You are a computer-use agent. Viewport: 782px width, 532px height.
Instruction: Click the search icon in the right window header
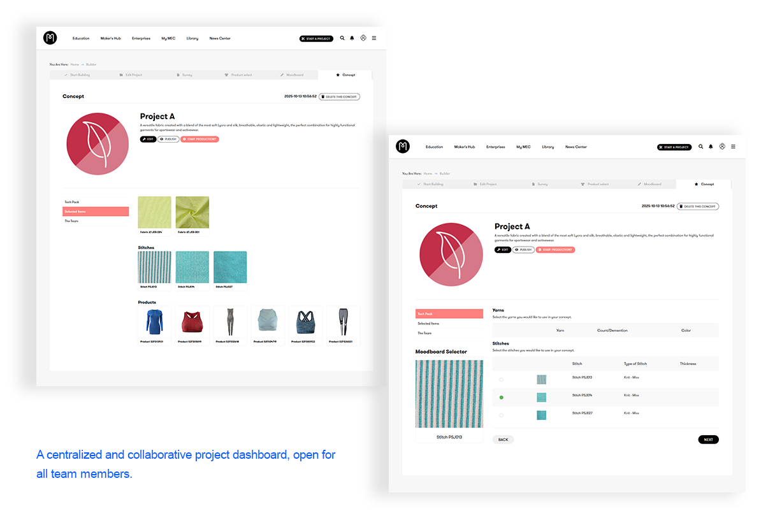[701, 147]
